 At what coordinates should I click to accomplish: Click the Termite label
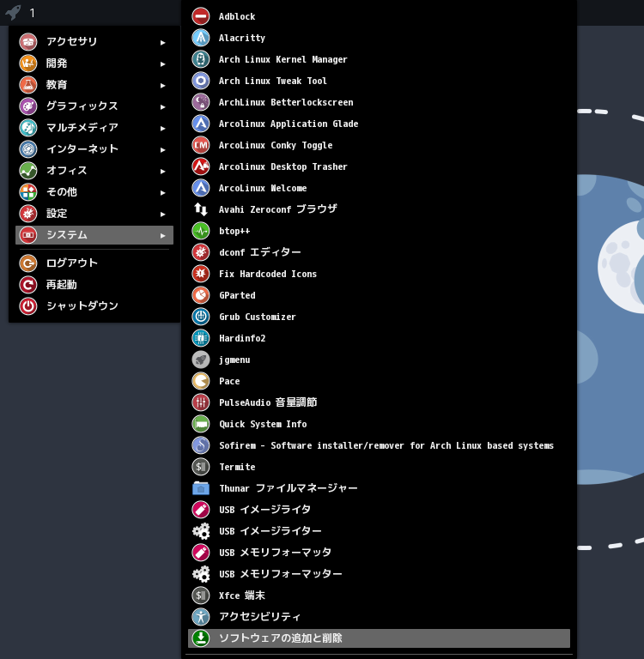(237, 467)
